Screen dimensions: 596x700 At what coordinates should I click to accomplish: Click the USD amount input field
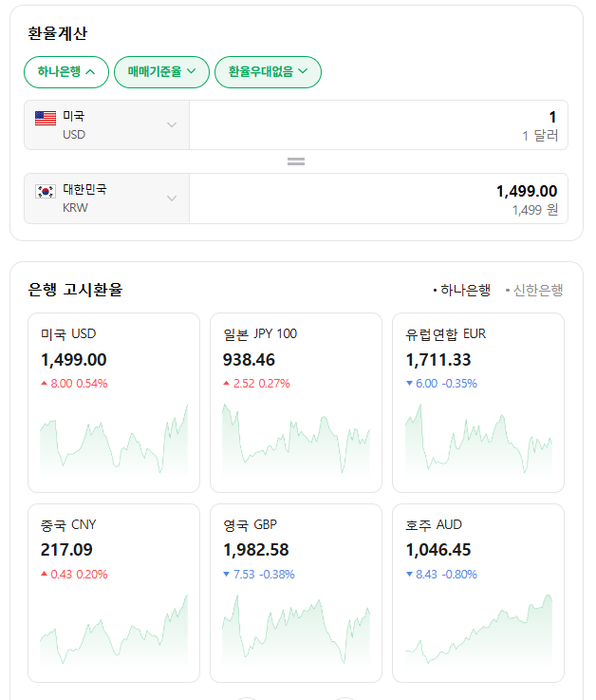point(378,125)
